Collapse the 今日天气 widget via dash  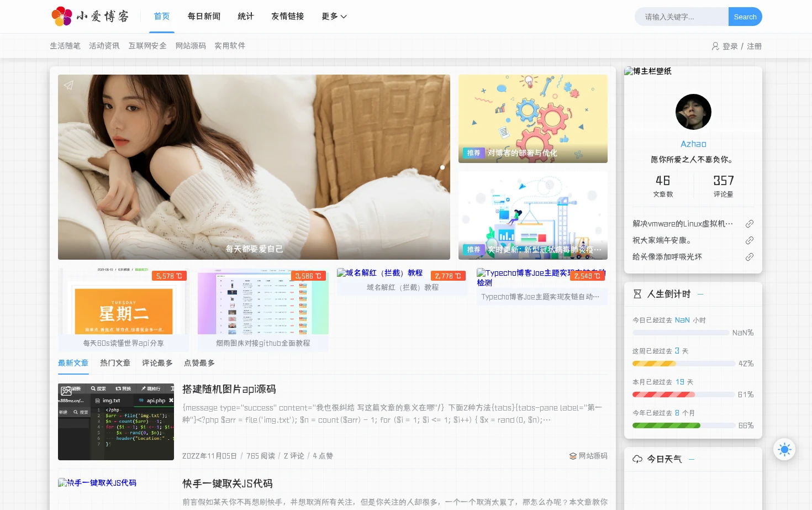pos(692,459)
